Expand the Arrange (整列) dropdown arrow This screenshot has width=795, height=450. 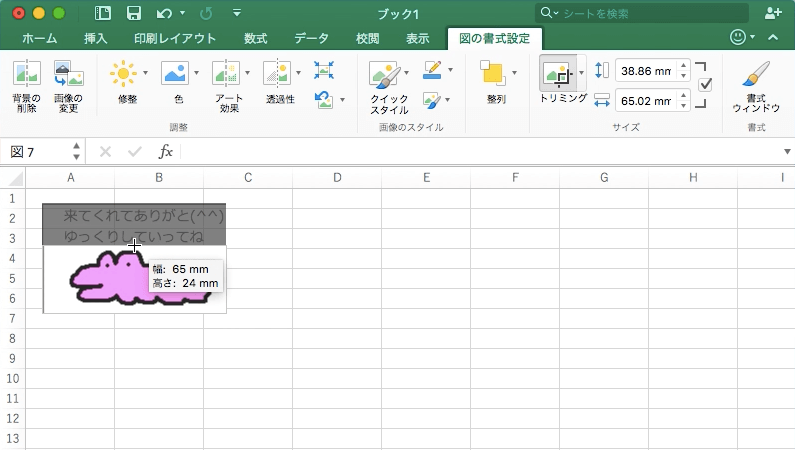coord(515,73)
